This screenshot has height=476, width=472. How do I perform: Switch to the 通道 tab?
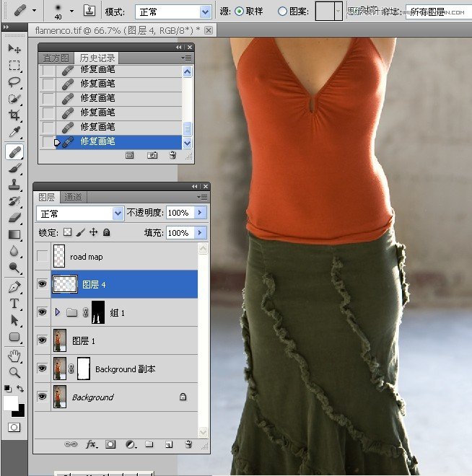[73, 197]
